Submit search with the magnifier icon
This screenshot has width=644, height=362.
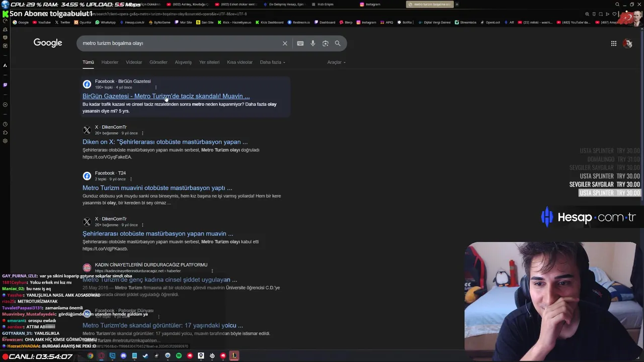click(338, 43)
